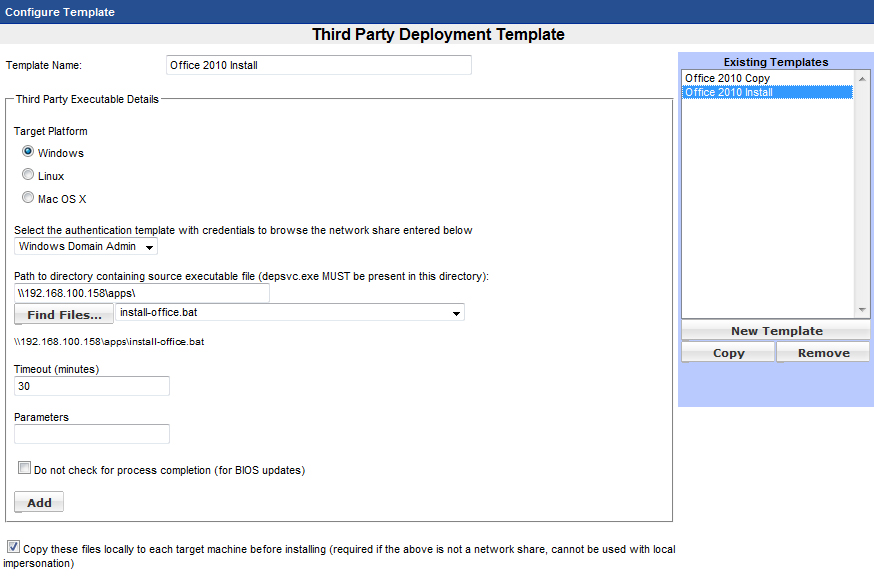Screen dimensions: 874x579
Task: Enable Do not check for process completion
Action: coord(24,468)
